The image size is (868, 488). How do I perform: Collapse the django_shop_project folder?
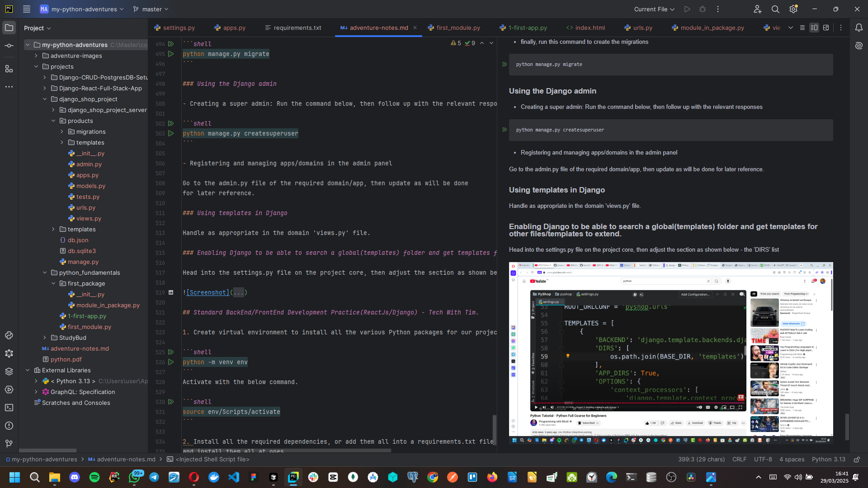click(x=44, y=99)
